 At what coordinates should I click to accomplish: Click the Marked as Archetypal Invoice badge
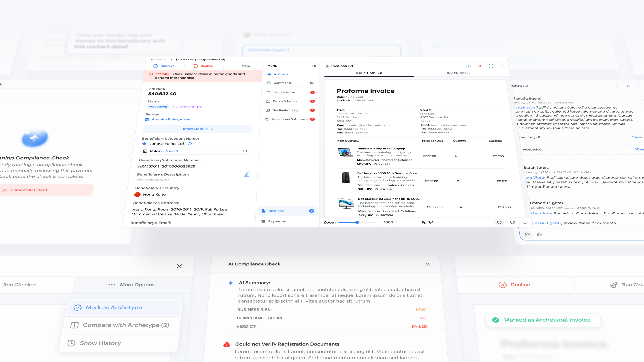click(x=543, y=320)
